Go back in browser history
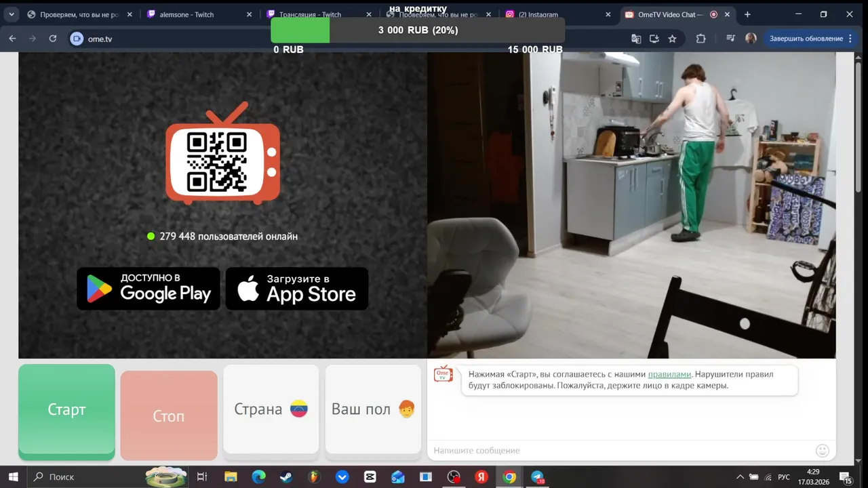 point(12,39)
